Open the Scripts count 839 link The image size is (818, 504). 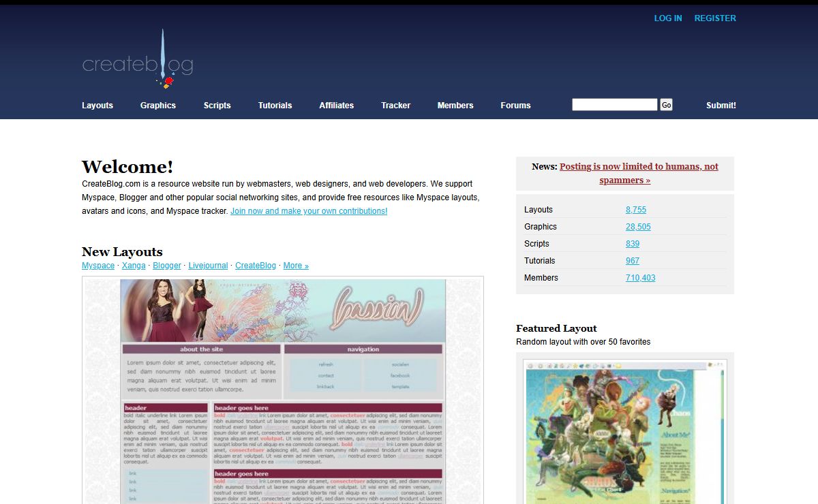[633, 244]
